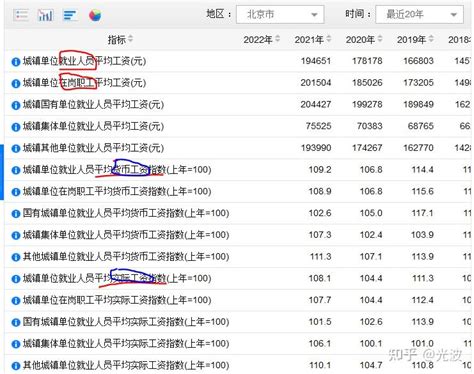474x374 pixels.
Task: Select the 2019年 column header label
Action: 412,40
